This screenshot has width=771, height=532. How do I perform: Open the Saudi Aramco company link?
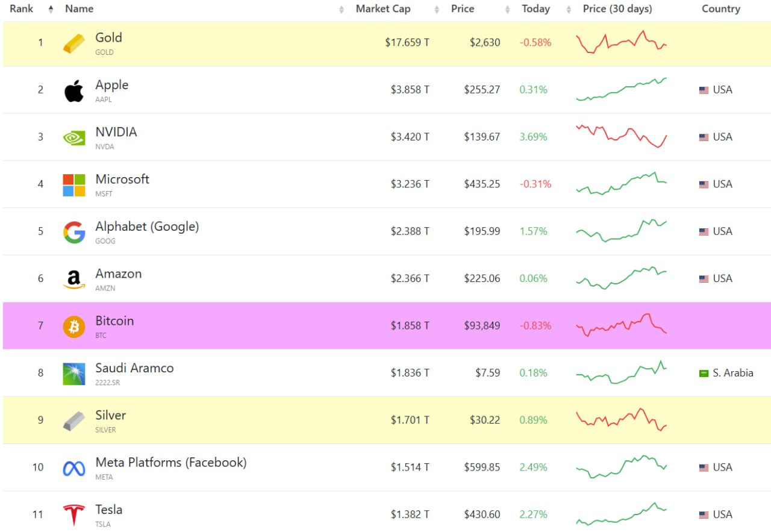[134, 368]
